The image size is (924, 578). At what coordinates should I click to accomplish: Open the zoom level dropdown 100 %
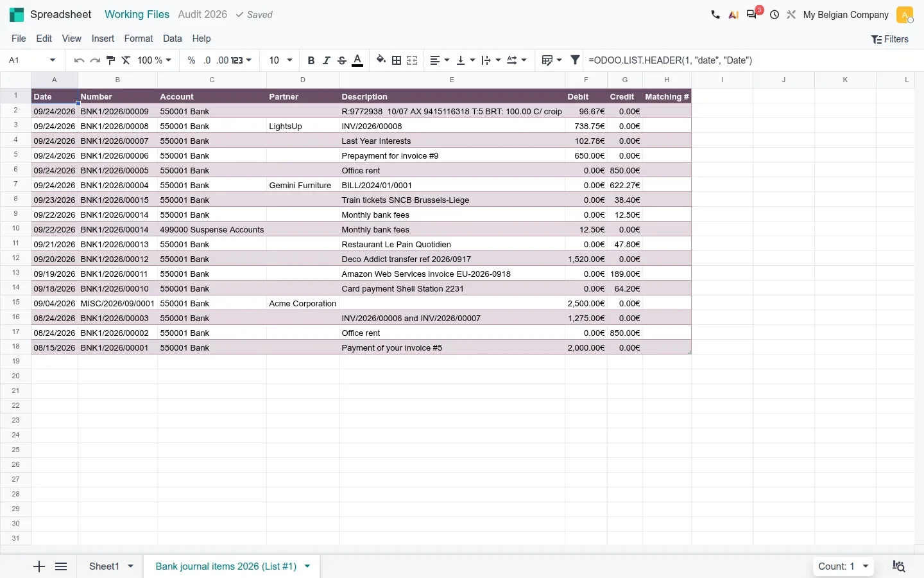coord(155,60)
